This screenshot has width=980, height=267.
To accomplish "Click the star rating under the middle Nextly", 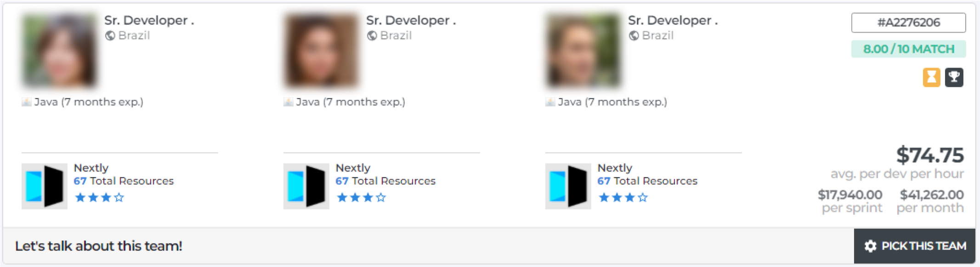I will point(361,198).
